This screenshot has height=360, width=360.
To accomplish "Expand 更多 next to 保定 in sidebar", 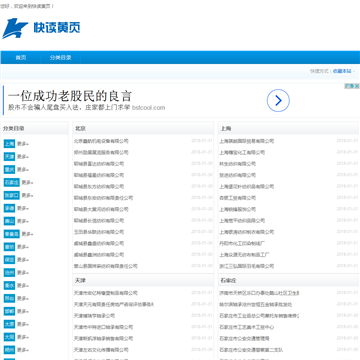I will tap(23, 260).
